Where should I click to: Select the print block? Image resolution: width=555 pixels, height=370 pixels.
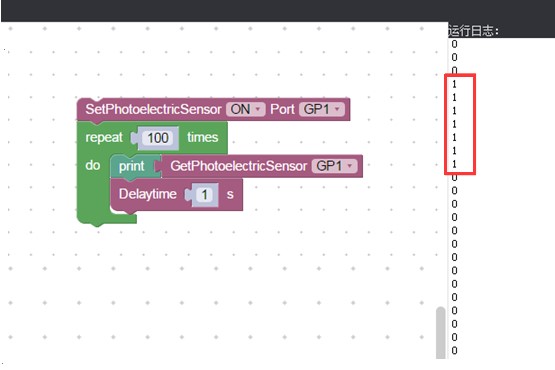[131, 166]
